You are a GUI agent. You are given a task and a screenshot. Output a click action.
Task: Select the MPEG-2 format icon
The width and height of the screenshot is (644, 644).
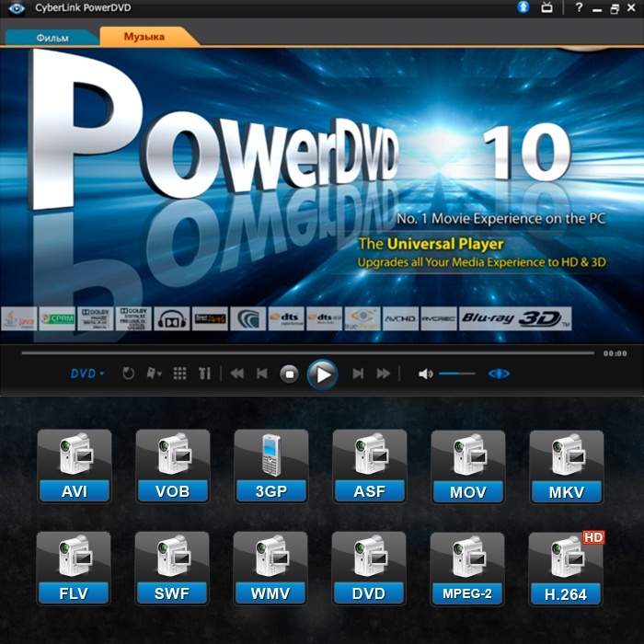467,569
